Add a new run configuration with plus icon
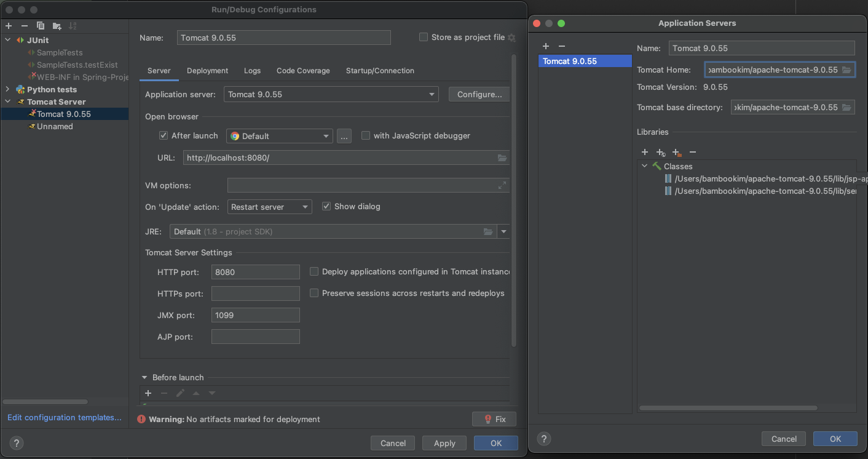 [x=9, y=26]
